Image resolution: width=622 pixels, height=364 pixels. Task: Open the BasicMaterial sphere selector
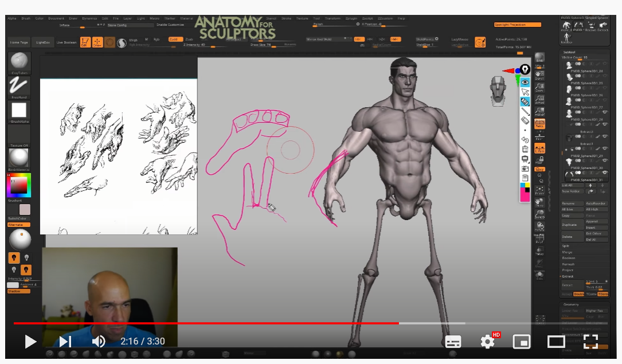tap(19, 159)
